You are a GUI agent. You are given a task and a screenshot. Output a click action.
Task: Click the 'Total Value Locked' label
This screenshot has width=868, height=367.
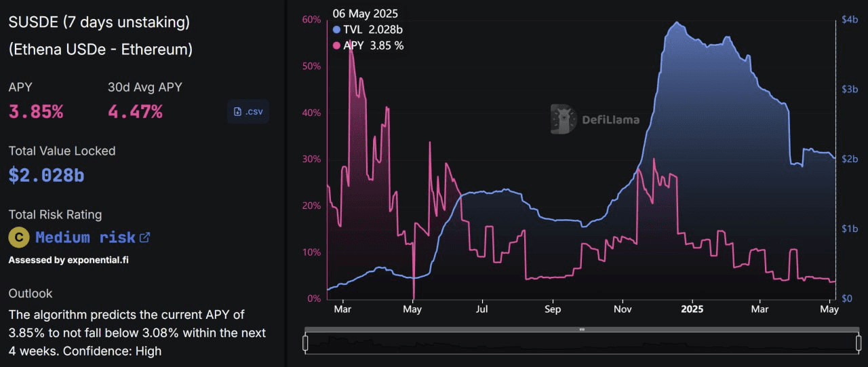[62, 151]
